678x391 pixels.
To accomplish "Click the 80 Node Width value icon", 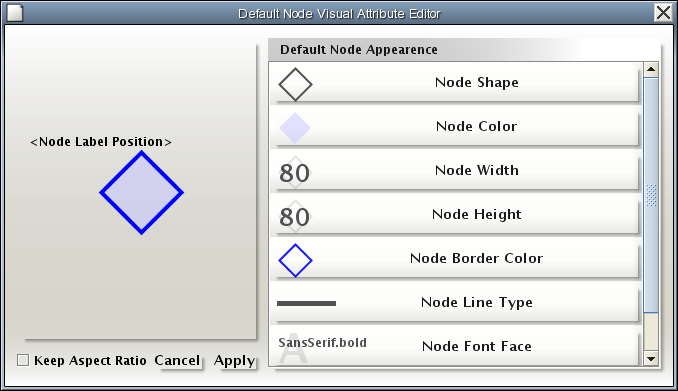I will (294, 173).
